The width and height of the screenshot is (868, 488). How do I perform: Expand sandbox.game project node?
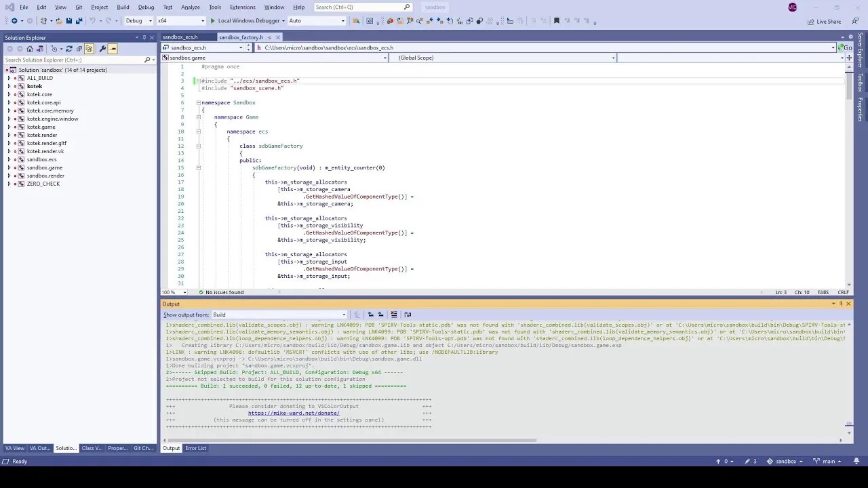click(x=9, y=167)
